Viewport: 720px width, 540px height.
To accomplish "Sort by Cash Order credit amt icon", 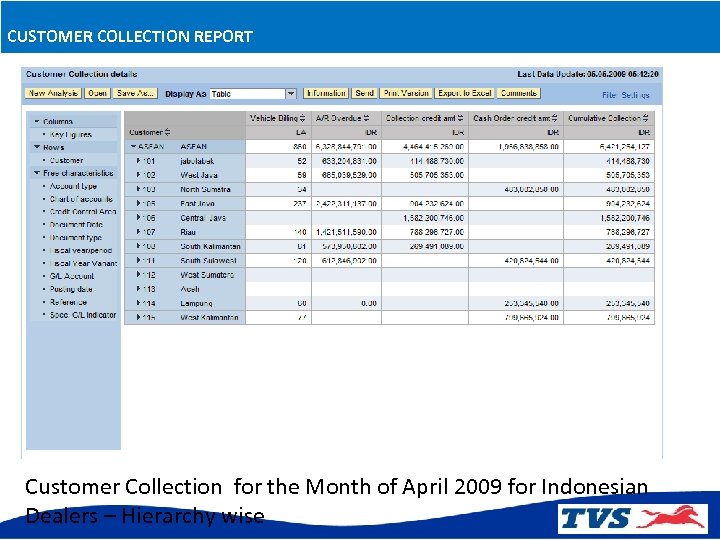I will pos(555,118).
